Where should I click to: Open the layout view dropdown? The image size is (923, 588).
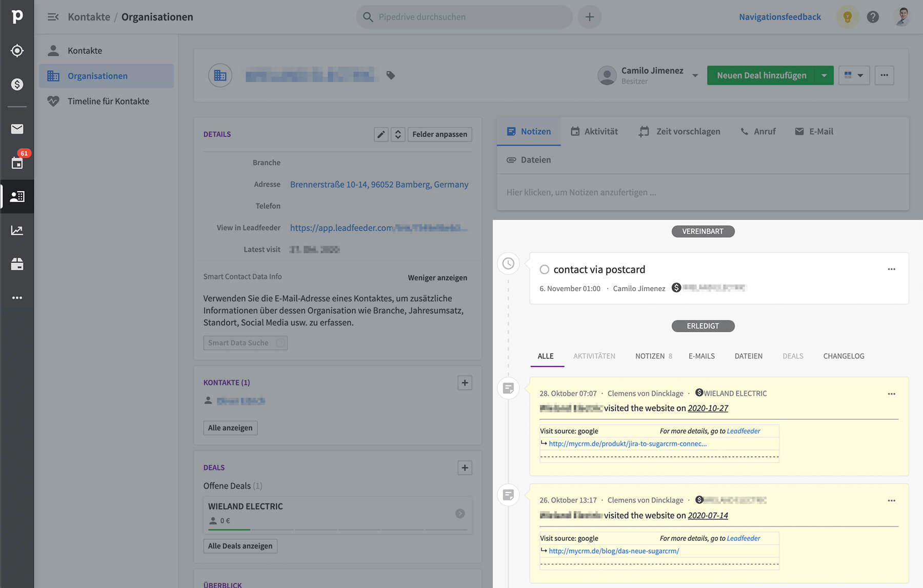point(854,75)
